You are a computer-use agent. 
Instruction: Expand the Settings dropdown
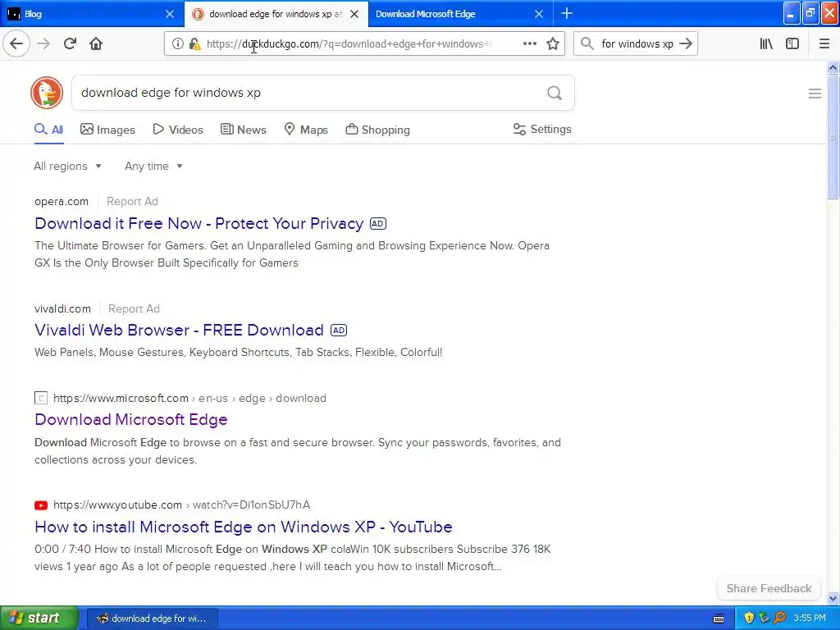pos(542,129)
